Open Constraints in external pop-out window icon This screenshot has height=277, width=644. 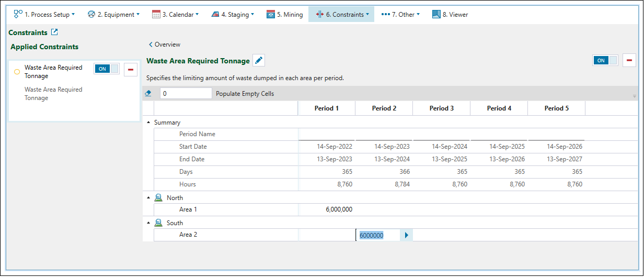click(x=54, y=32)
